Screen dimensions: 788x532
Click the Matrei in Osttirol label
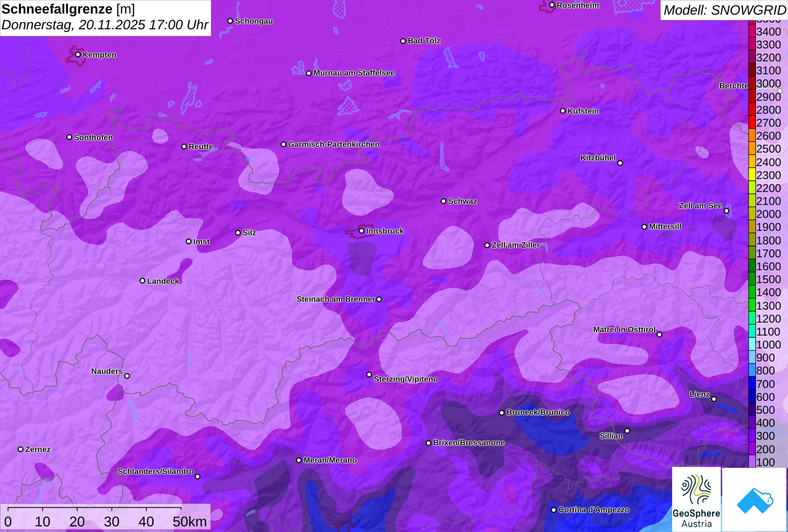coord(624,329)
